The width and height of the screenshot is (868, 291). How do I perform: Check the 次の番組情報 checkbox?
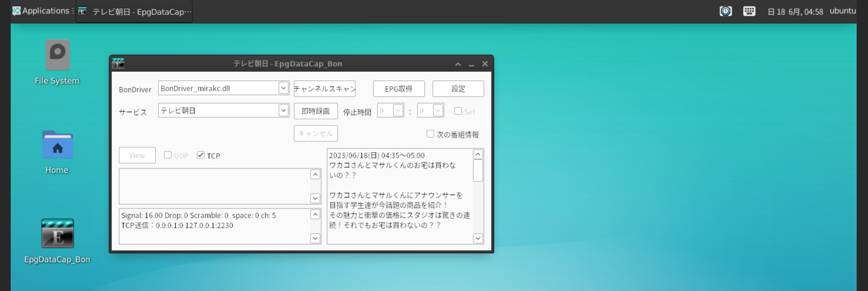coord(430,134)
